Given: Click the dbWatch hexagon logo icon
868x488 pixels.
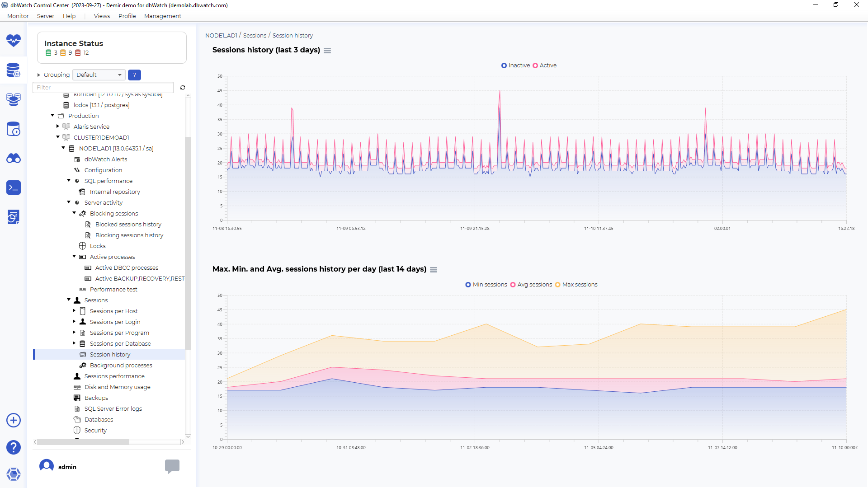Looking at the screenshot, I should pos(14,474).
